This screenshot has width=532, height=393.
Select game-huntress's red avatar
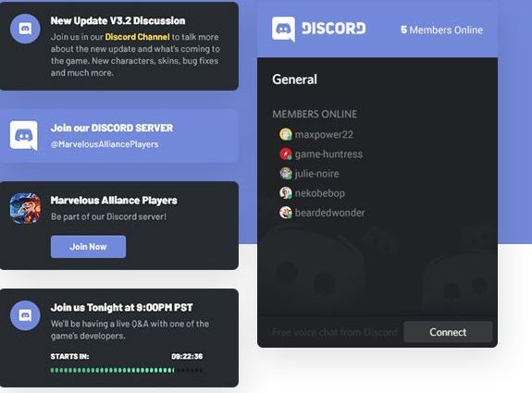tap(285, 154)
